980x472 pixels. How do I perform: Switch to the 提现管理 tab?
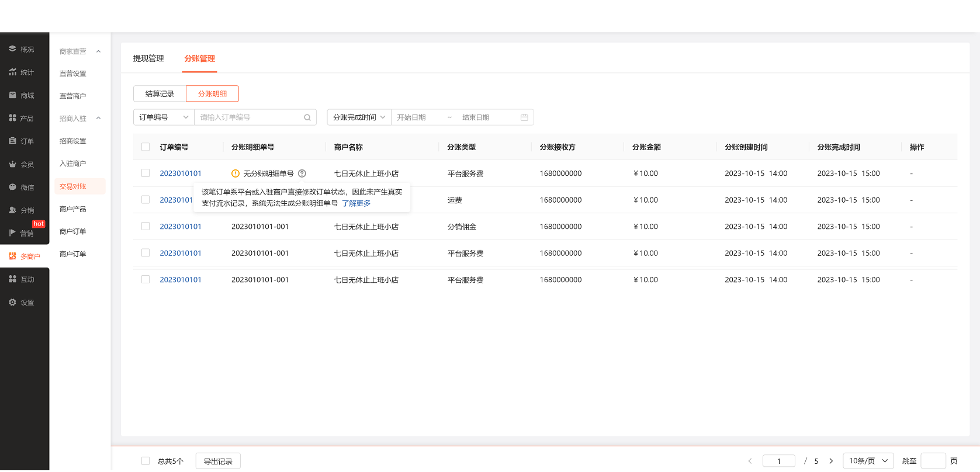(148, 58)
